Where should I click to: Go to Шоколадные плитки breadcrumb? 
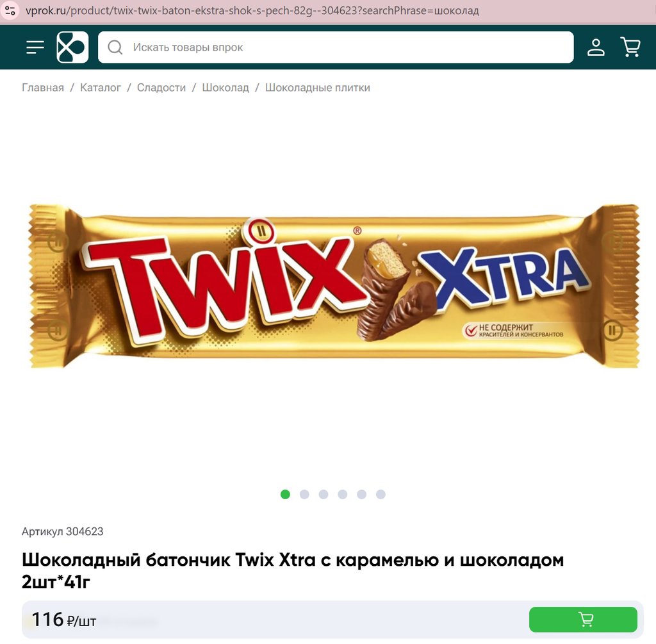pos(318,87)
